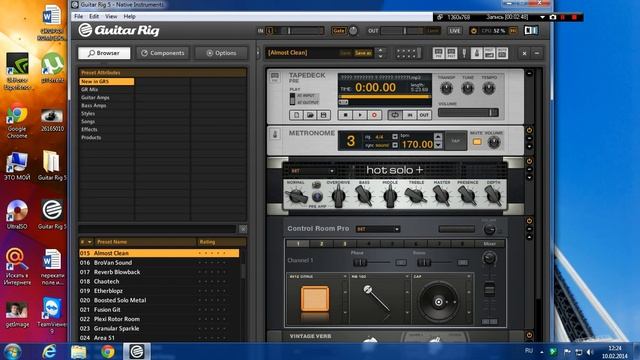
Task: Switch to the Browser tab
Action: 104,53
